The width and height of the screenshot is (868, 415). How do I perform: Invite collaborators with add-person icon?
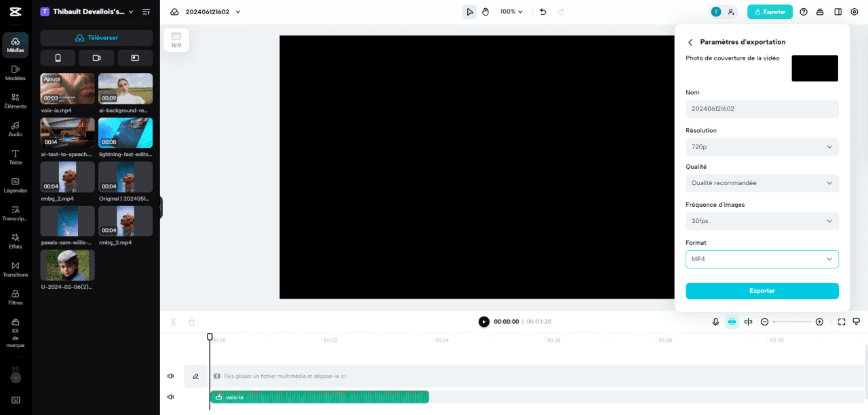point(731,12)
